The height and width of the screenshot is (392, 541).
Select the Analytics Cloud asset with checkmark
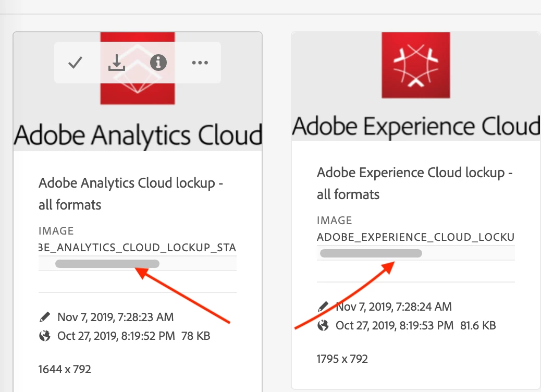click(75, 63)
